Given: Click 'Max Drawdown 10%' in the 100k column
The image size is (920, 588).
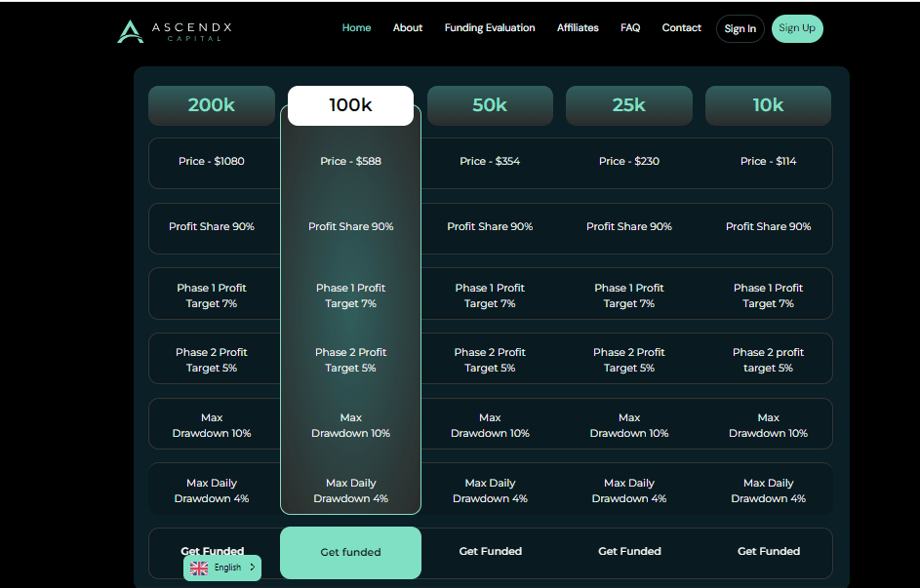Looking at the screenshot, I should pyautogui.click(x=350, y=425).
